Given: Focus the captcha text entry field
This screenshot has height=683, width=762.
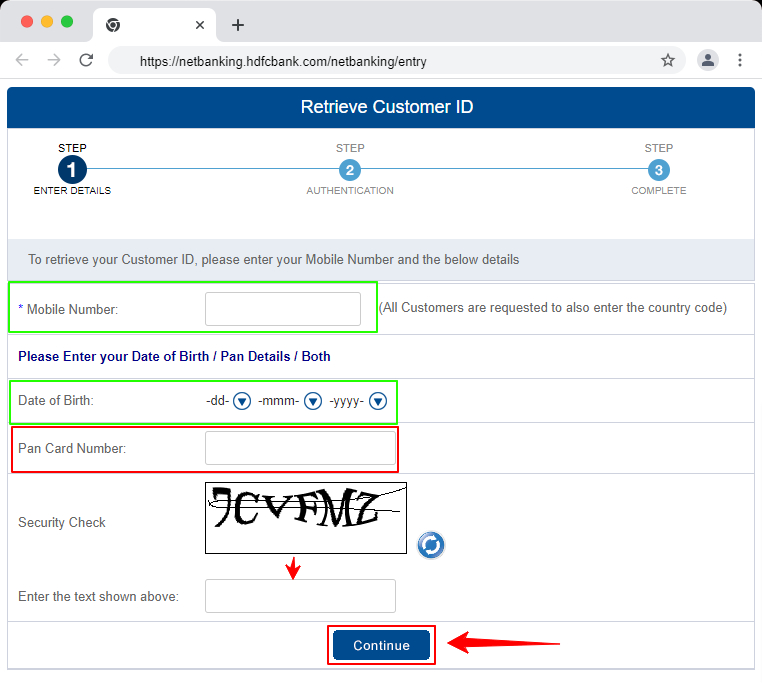Looking at the screenshot, I should 300,596.
